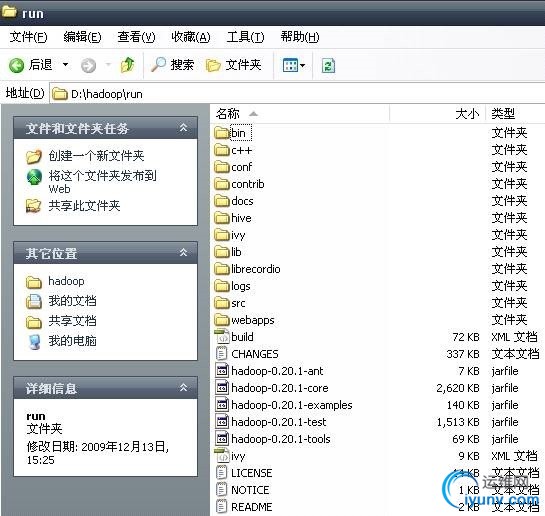Image resolution: width=545 pixels, height=516 pixels.
Task: Click the Search (搜索) magnifier button
Action: 172,65
